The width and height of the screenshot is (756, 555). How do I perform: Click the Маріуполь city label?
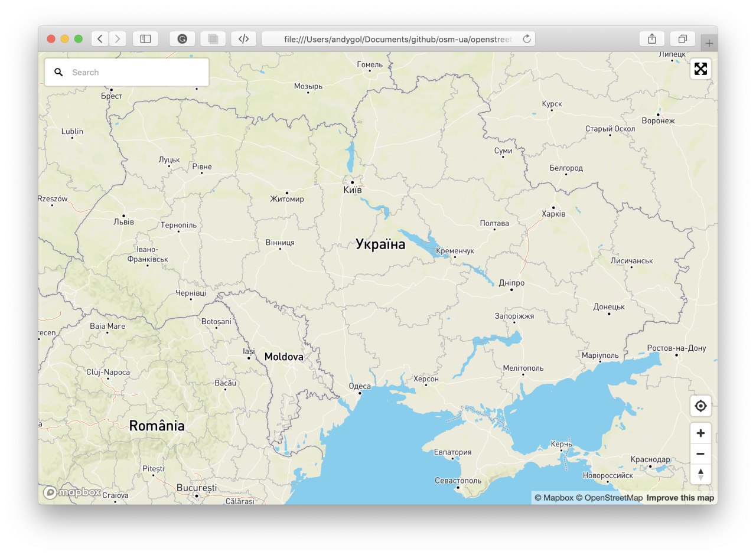tap(600, 355)
